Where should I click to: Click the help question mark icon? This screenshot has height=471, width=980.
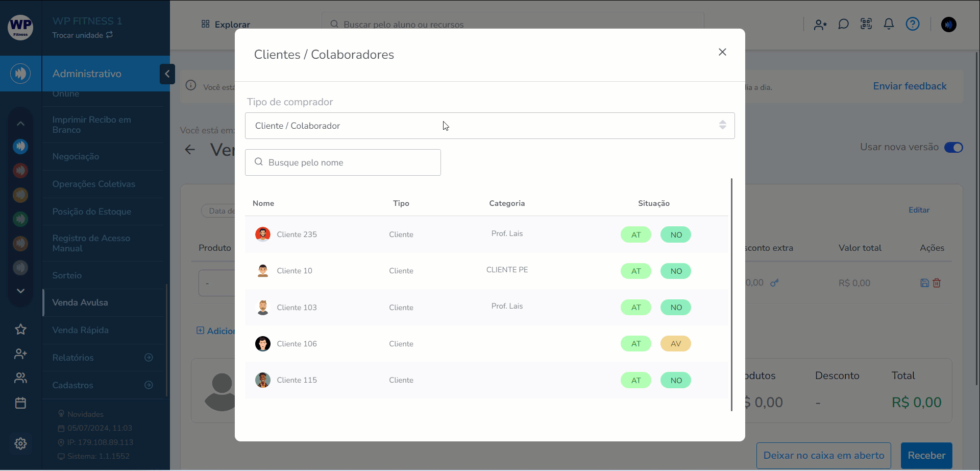913,24
